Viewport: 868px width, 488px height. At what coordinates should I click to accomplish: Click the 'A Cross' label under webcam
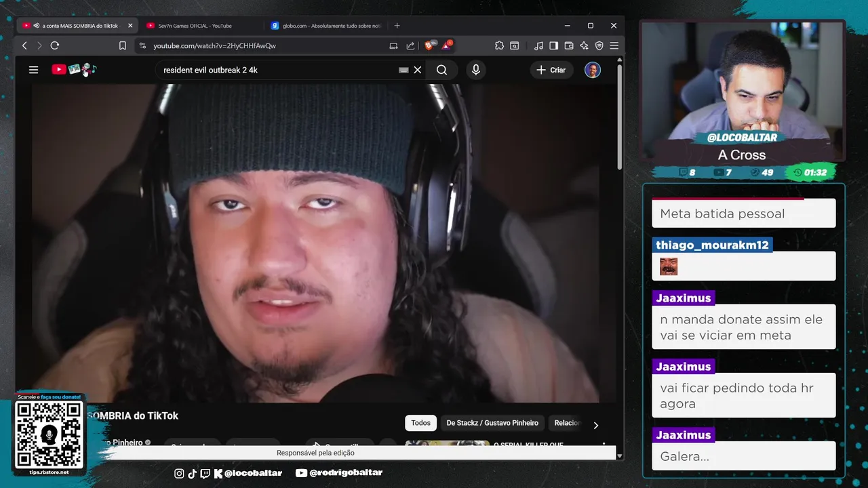click(742, 155)
